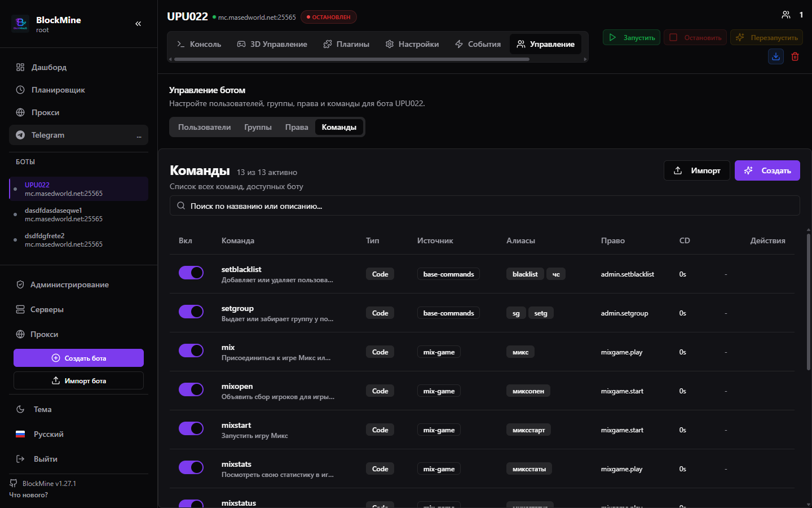Open the Что нового? link
The height and width of the screenshot is (508, 812).
tap(28, 495)
